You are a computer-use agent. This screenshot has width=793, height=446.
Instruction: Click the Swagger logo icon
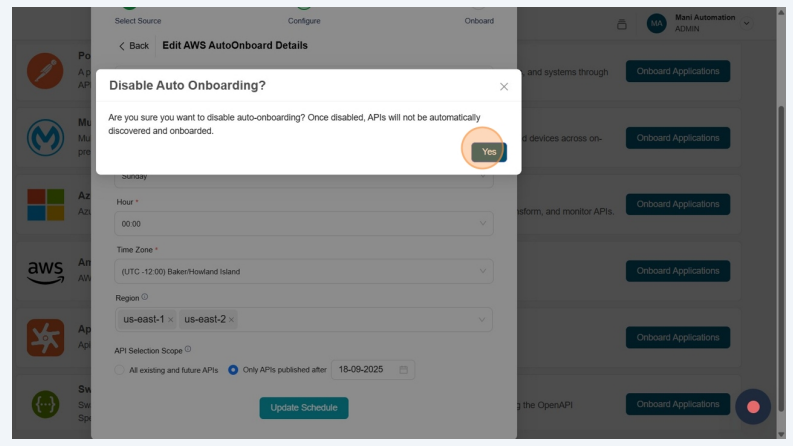[45, 404]
